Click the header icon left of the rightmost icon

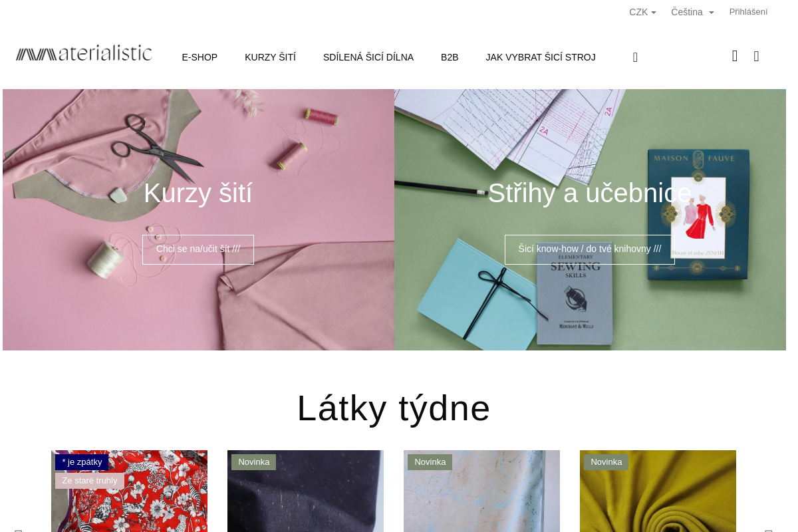pyautogui.click(x=735, y=57)
